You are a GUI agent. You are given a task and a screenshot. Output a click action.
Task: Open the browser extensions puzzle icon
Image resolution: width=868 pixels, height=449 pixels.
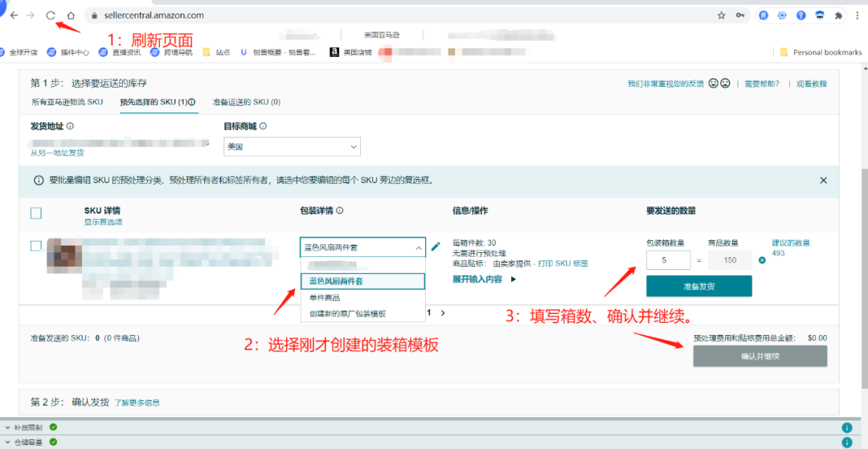pos(838,15)
